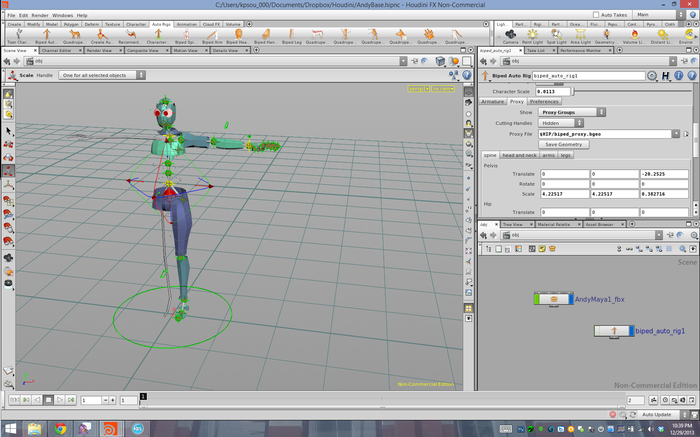Open the persp1 viewport menu
The height and width of the screenshot is (437, 700).
point(418,89)
